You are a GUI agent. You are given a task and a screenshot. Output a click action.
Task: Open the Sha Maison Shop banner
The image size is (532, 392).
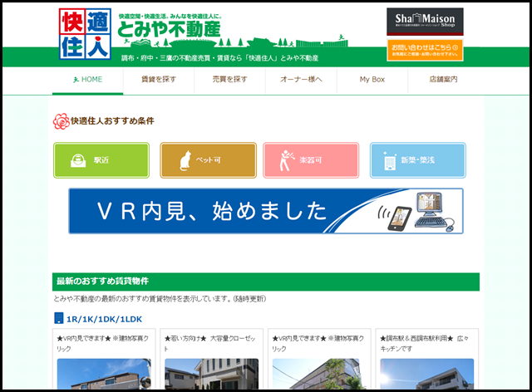425,22
